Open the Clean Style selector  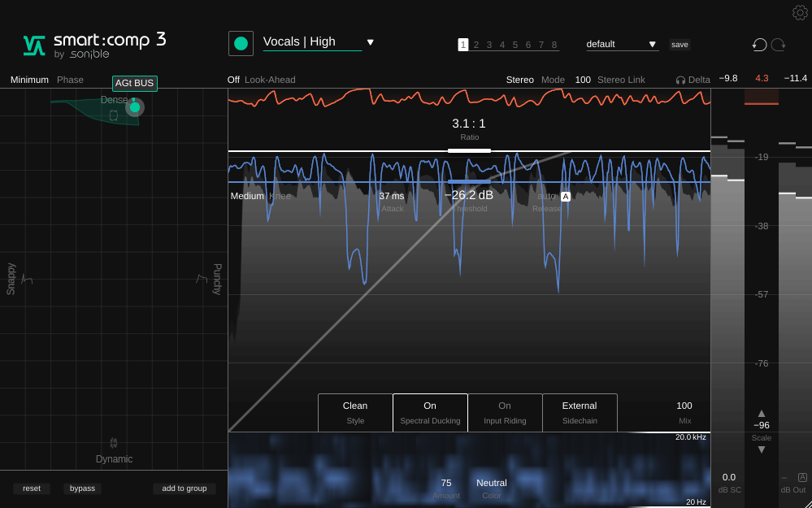tap(355, 412)
